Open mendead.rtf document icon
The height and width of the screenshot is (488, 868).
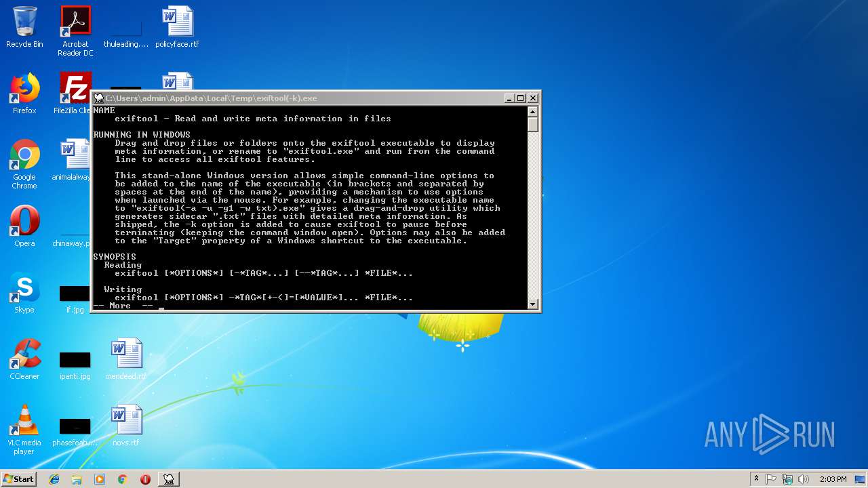tap(126, 359)
